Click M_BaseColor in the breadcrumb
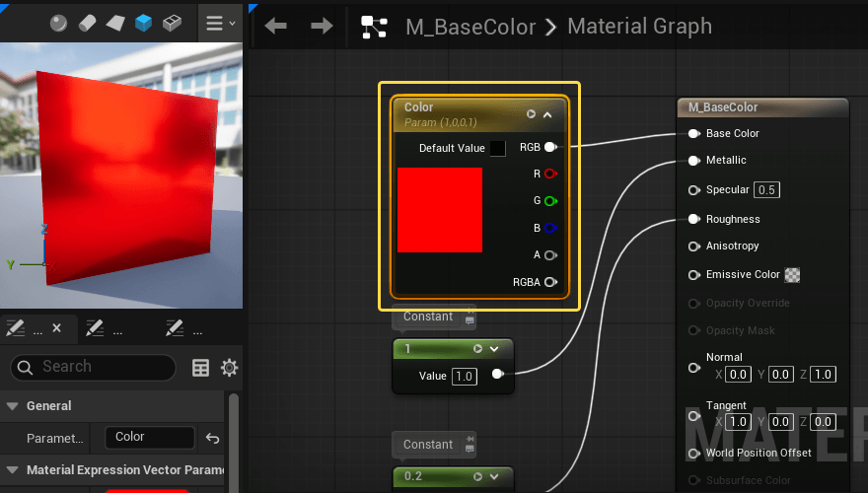Image resolution: width=868 pixels, height=493 pixels. point(470,27)
